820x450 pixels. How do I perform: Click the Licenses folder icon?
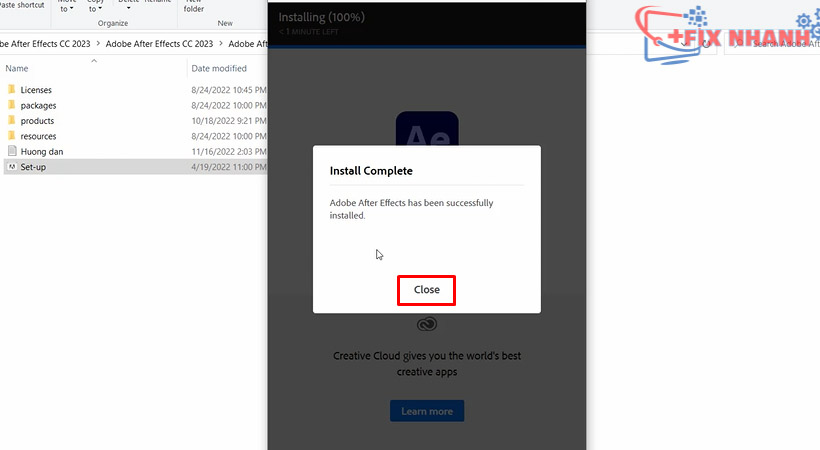click(12, 89)
